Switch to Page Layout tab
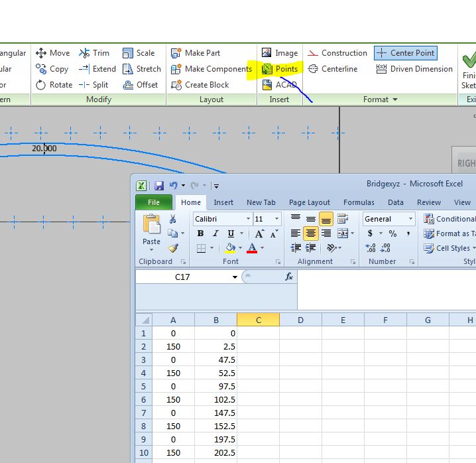The height and width of the screenshot is (463, 476). 310,202
